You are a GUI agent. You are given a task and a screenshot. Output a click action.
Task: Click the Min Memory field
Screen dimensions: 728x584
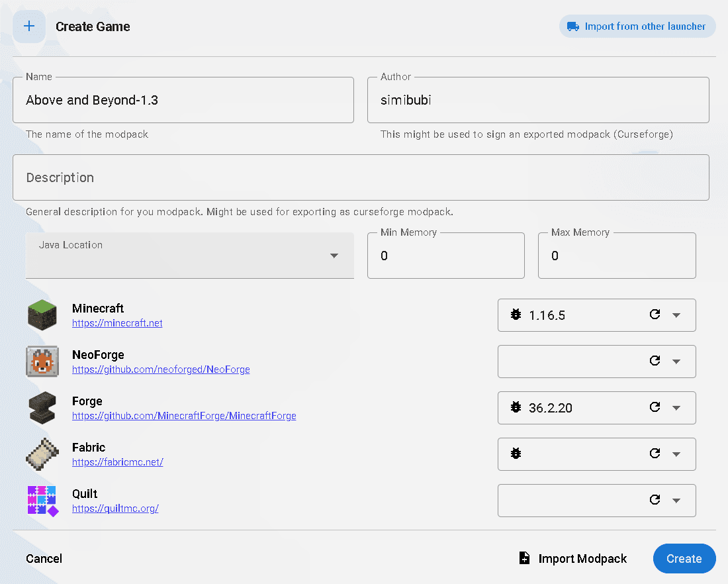[x=445, y=256]
